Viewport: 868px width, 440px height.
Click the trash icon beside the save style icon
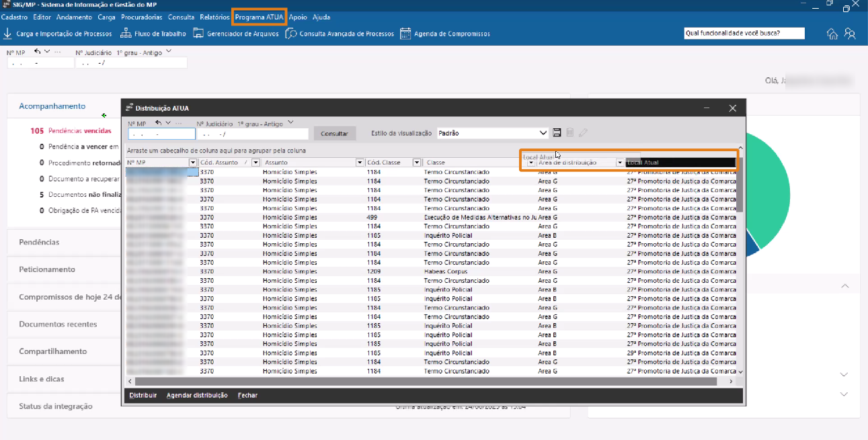(x=569, y=133)
